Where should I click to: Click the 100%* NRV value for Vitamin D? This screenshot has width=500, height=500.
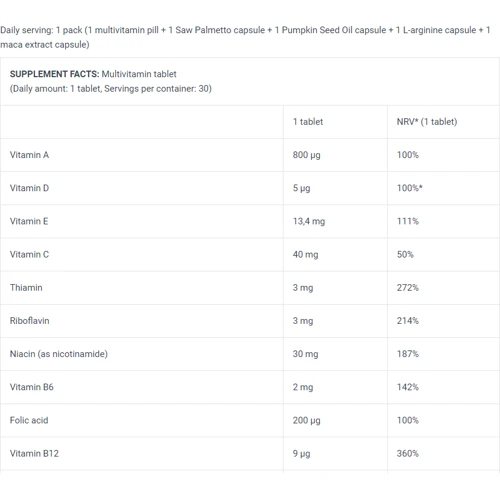click(409, 188)
